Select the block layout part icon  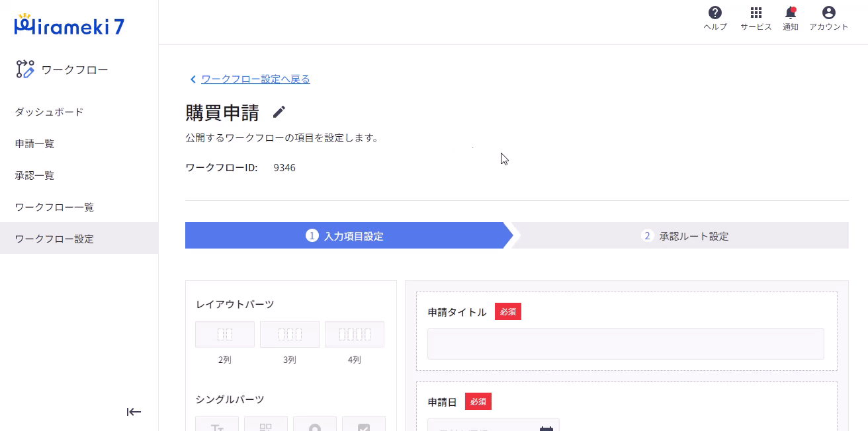tap(266, 426)
